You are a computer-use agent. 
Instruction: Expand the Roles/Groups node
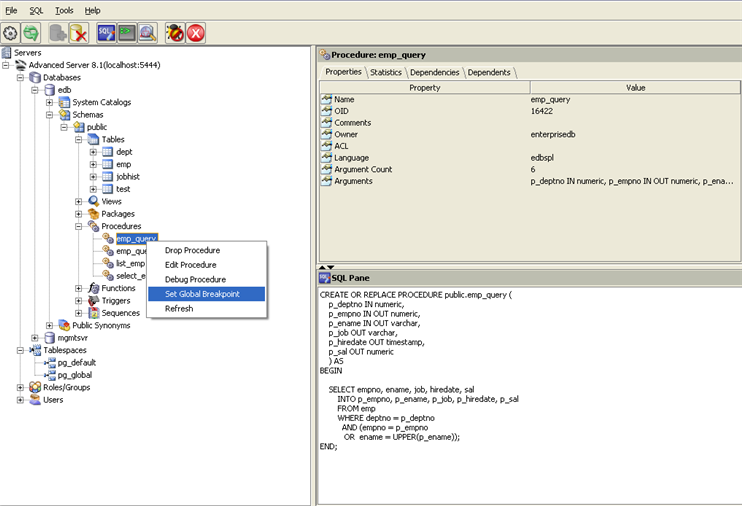pyautogui.click(x=20, y=387)
